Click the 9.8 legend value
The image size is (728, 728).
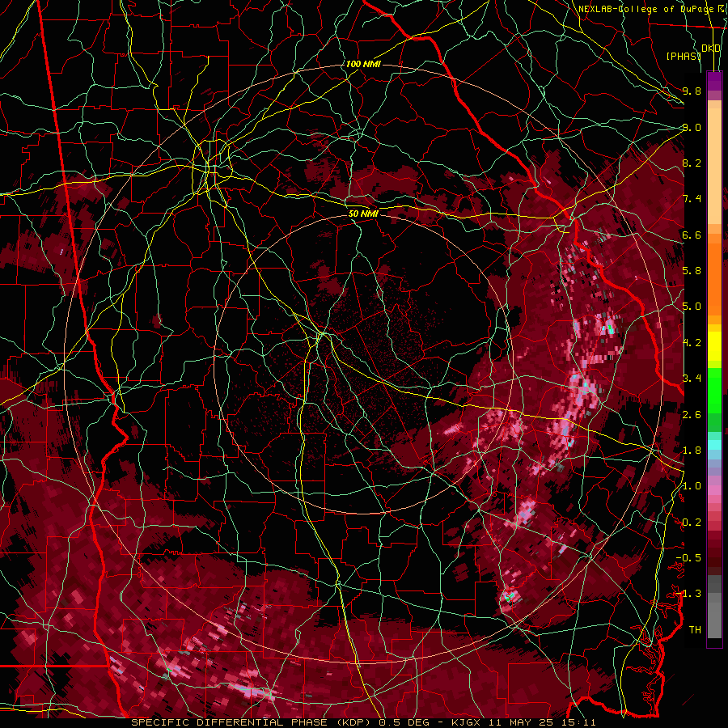coord(692,91)
